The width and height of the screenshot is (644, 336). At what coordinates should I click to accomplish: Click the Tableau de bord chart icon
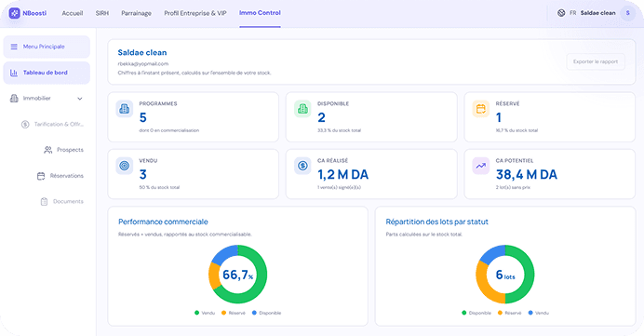coord(14,73)
